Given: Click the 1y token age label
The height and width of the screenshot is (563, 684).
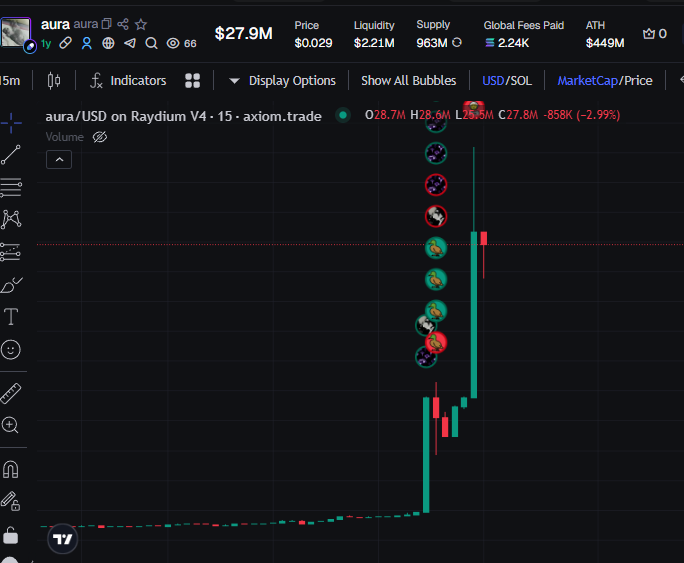Looking at the screenshot, I should pyautogui.click(x=46, y=44).
